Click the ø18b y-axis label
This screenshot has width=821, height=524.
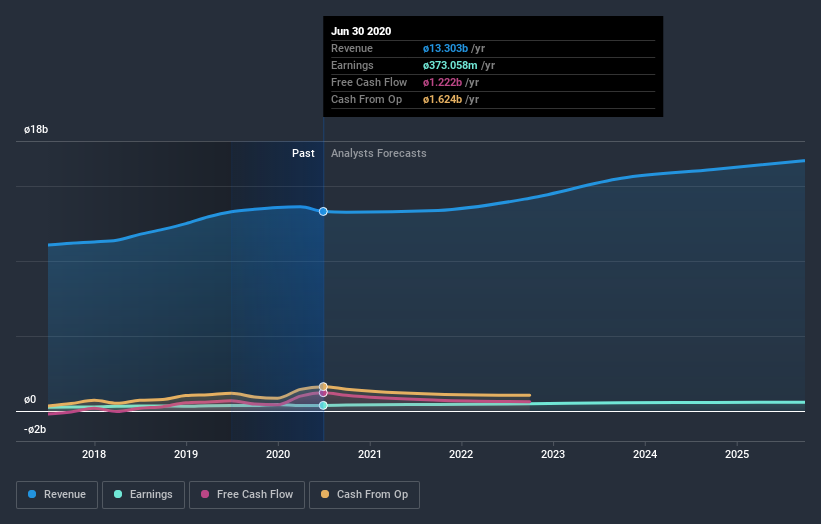pos(36,130)
